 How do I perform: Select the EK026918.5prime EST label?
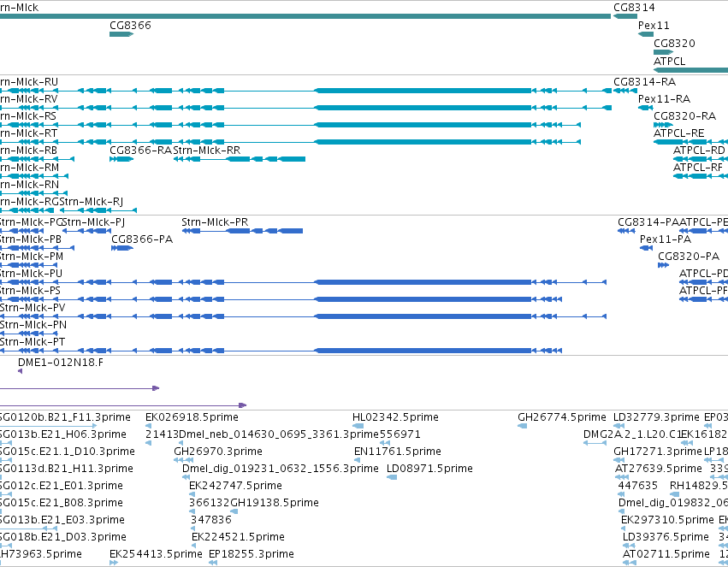point(192,417)
